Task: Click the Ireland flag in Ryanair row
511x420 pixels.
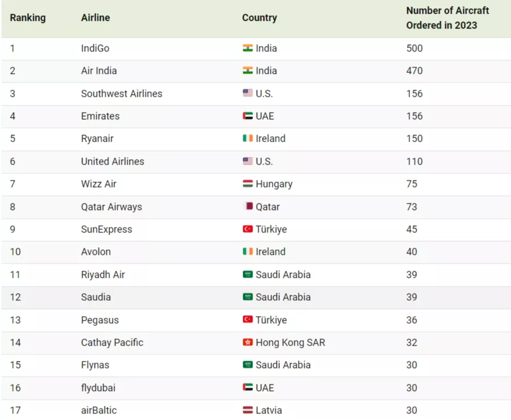Action: pos(248,138)
